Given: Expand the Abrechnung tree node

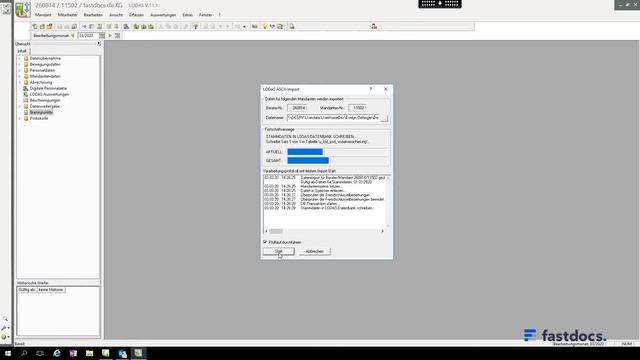Looking at the screenshot, I should click(20, 82).
